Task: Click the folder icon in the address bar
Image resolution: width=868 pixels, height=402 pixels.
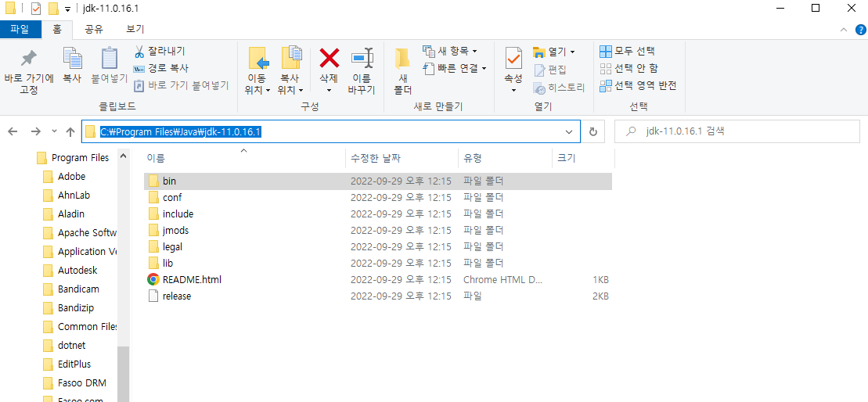Action: (x=91, y=131)
